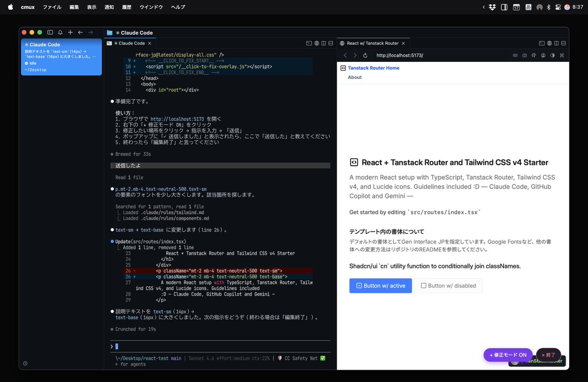Open the notifications bell
This screenshot has height=382, width=588.
(x=60, y=32)
